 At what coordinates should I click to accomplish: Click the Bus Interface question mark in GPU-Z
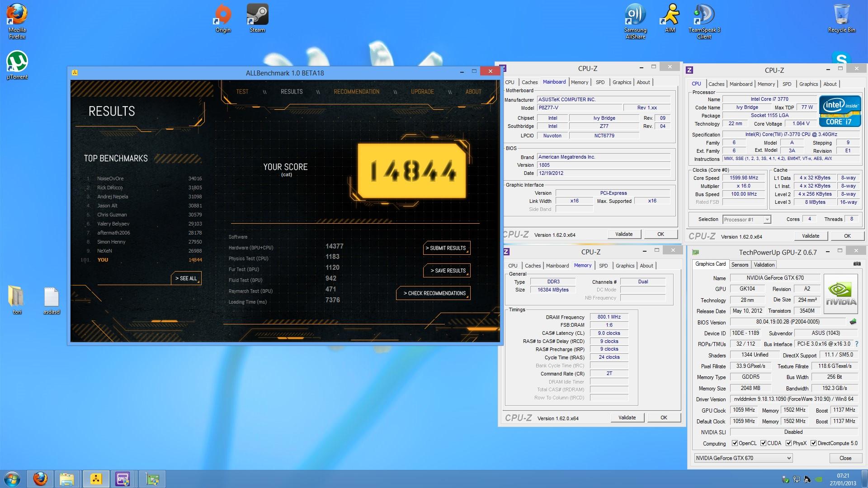coord(856,344)
